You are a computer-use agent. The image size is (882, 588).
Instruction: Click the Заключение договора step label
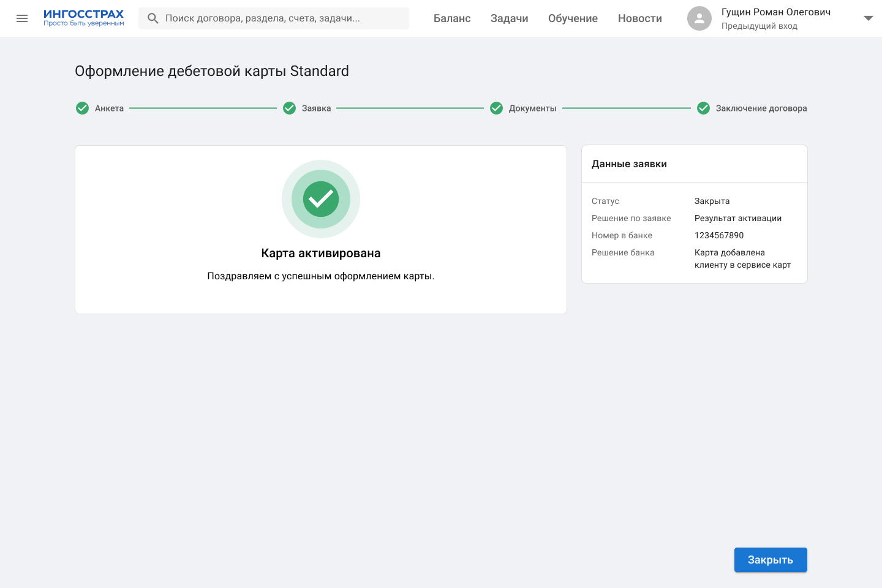coord(761,108)
